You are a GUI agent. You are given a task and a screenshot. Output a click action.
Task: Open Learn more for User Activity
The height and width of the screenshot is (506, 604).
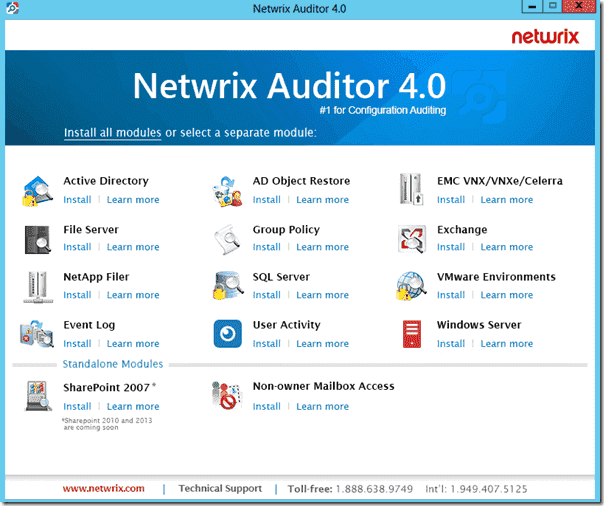click(x=322, y=343)
